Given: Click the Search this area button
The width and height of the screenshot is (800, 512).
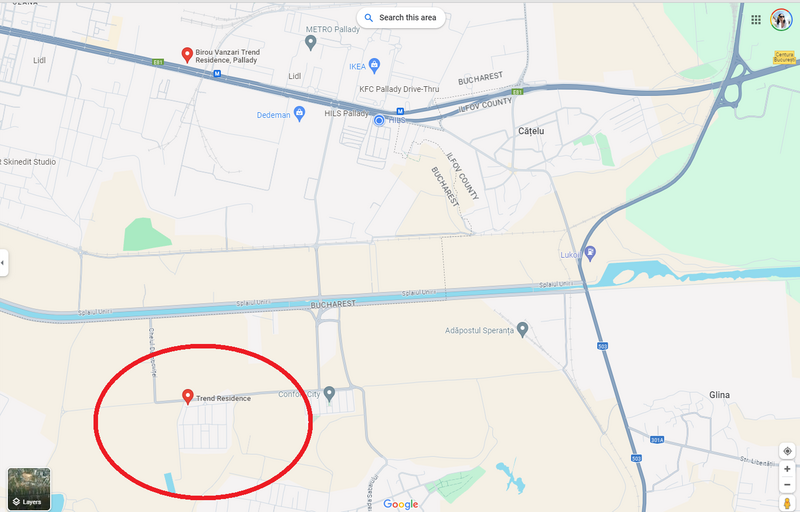Looking at the screenshot, I should coord(401,18).
